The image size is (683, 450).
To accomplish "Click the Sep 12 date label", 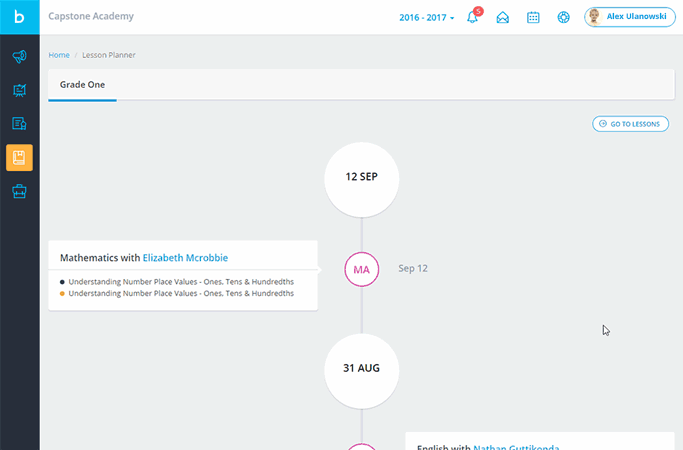I will 413,268.
